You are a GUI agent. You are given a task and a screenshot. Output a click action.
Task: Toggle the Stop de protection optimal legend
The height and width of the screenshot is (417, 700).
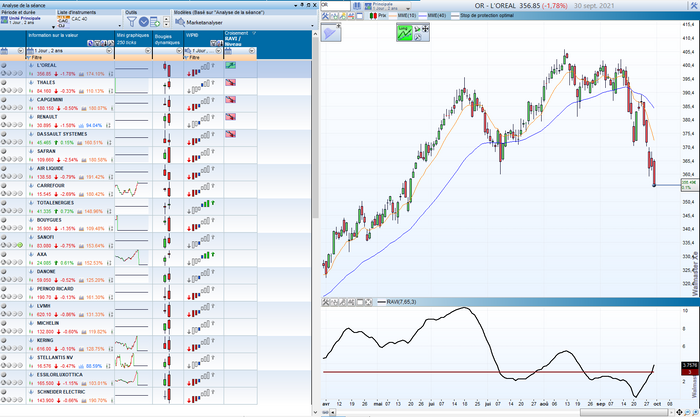coord(483,16)
